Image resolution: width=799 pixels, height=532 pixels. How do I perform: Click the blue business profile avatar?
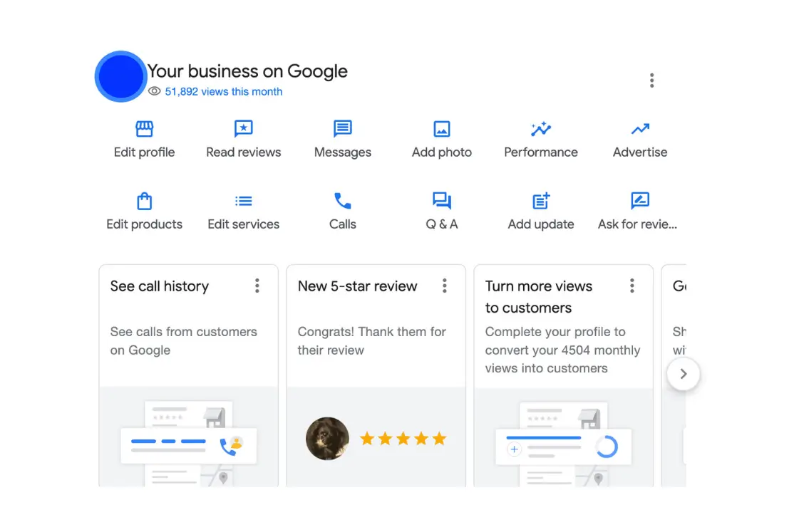[x=121, y=77]
